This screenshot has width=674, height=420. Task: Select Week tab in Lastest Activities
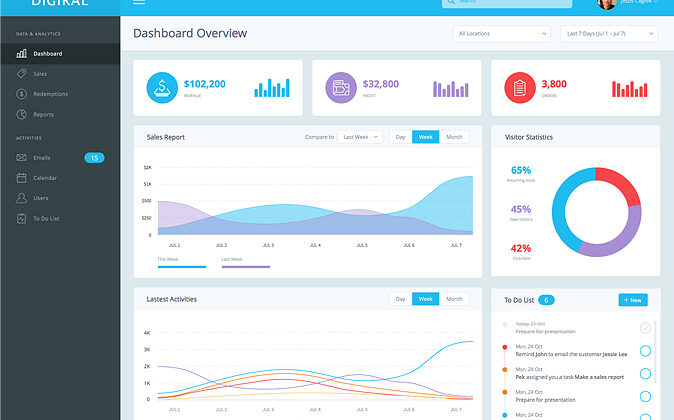[426, 299]
